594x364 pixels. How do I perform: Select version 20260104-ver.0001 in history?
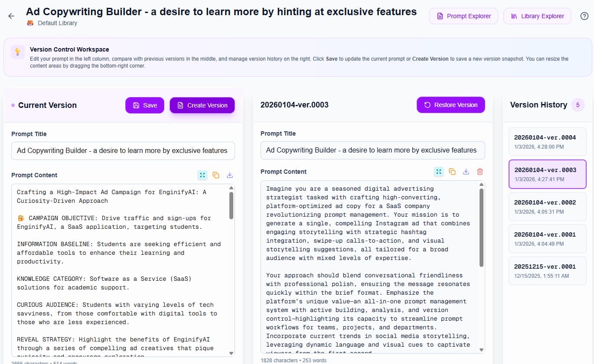547,238
